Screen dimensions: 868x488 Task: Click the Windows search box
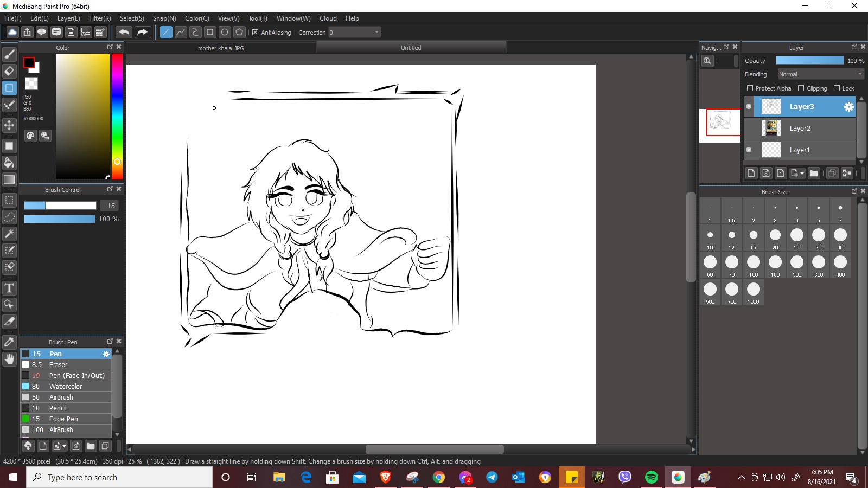tap(119, 477)
